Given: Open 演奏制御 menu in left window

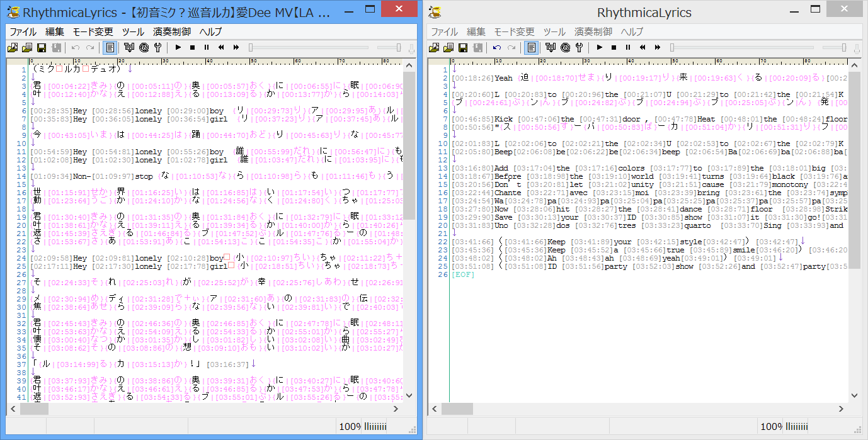Looking at the screenshot, I should 172,31.
